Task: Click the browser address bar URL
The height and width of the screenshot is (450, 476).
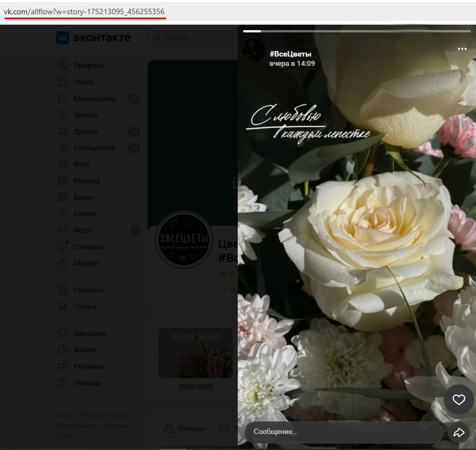Action: [84, 12]
